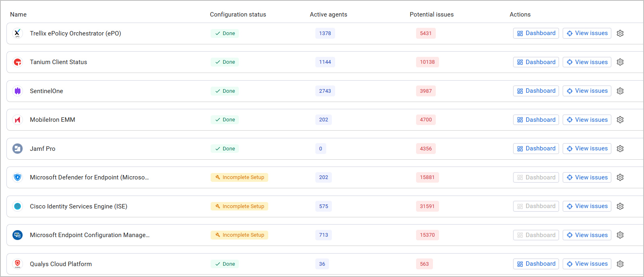Open Dashboard for Trellix ePolicy Orchestrator
The image size is (644, 277).
click(x=536, y=33)
